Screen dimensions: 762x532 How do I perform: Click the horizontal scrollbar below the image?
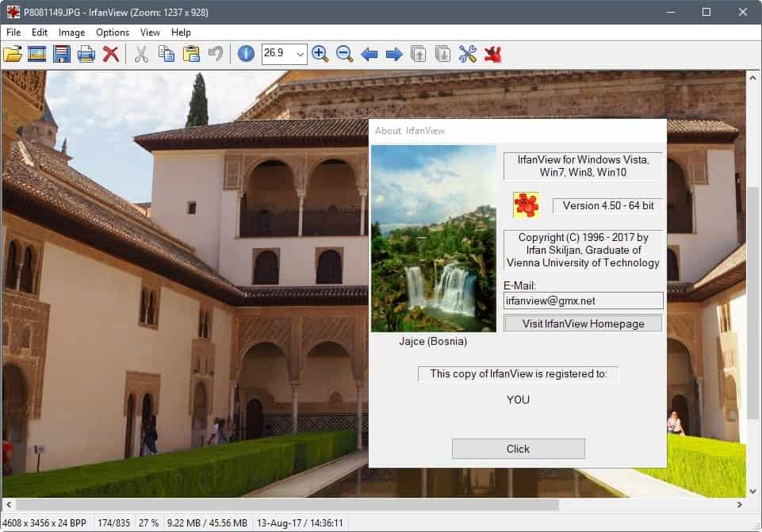(287, 505)
